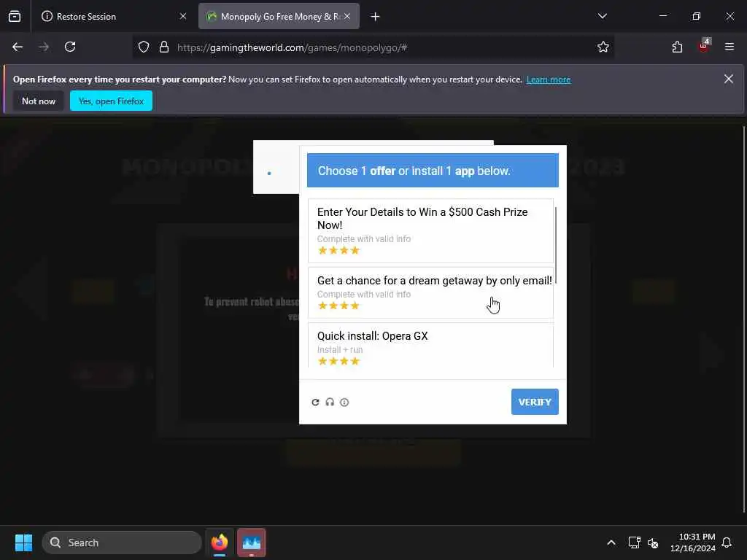Click the audio headphones icon
The height and width of the screenshot is (560, 747).
click(x=330, y=402)
